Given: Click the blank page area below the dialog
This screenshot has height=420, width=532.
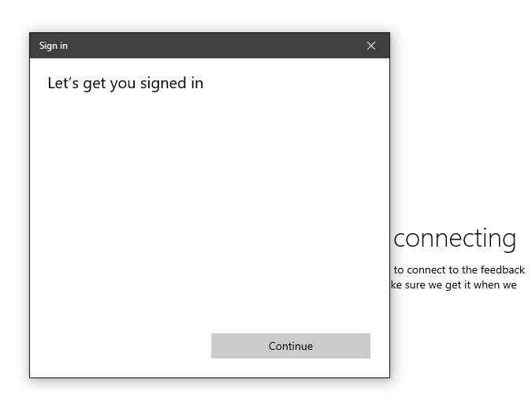Looking at the screenshot, I should tap(210, 400).
